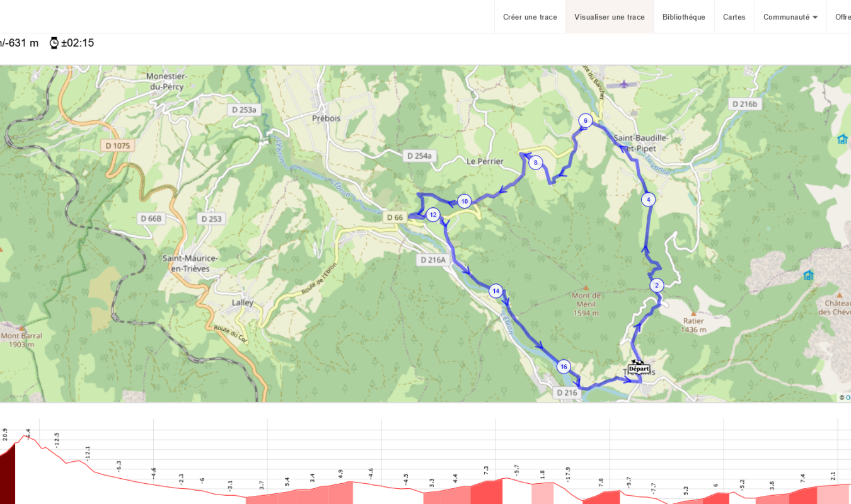The width and height of the screenshot is (851, 504).
Task: Click kilometer marker 8 on the route
Action: (x=536, y=163)
